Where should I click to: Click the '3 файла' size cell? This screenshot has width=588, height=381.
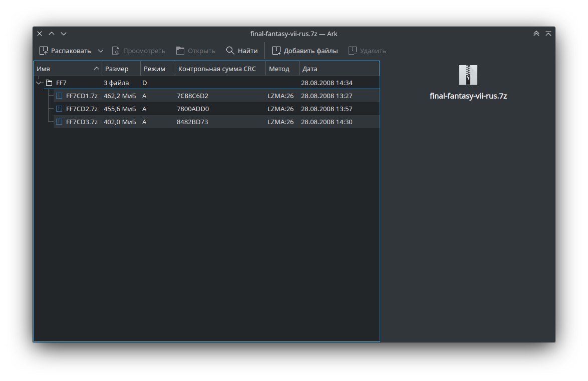pos(116,83)
